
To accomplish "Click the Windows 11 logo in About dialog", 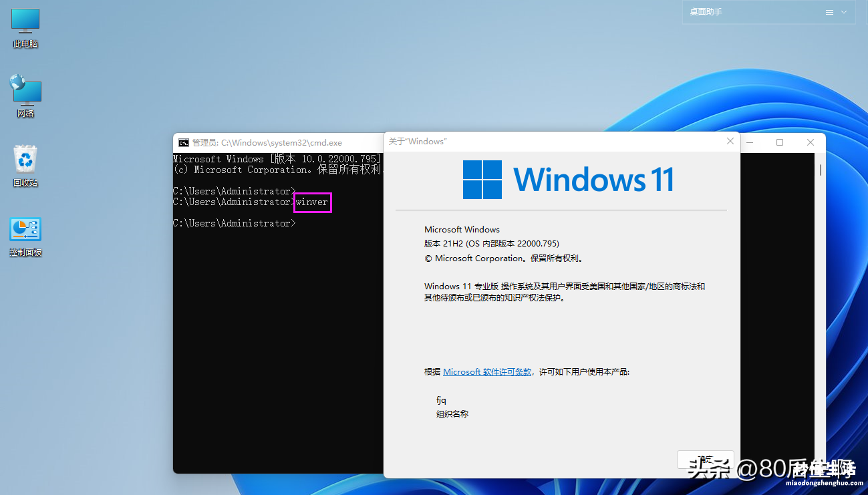I will 568,179.
